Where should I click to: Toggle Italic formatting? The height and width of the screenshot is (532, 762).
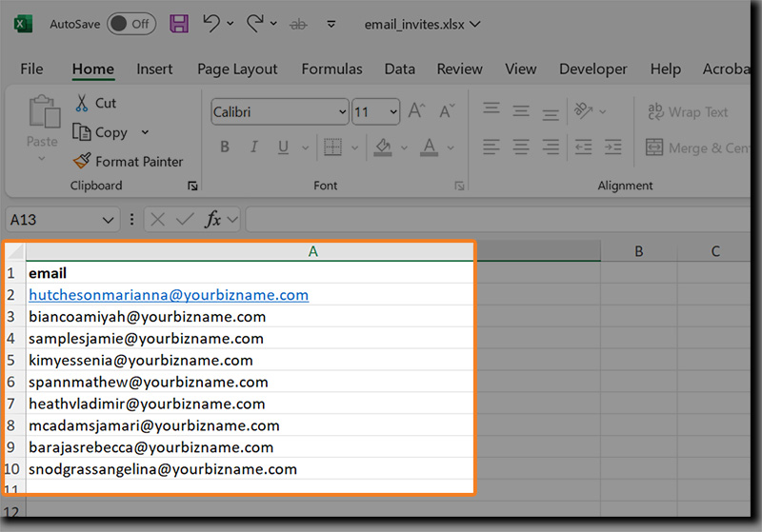[x=254, y=148]
